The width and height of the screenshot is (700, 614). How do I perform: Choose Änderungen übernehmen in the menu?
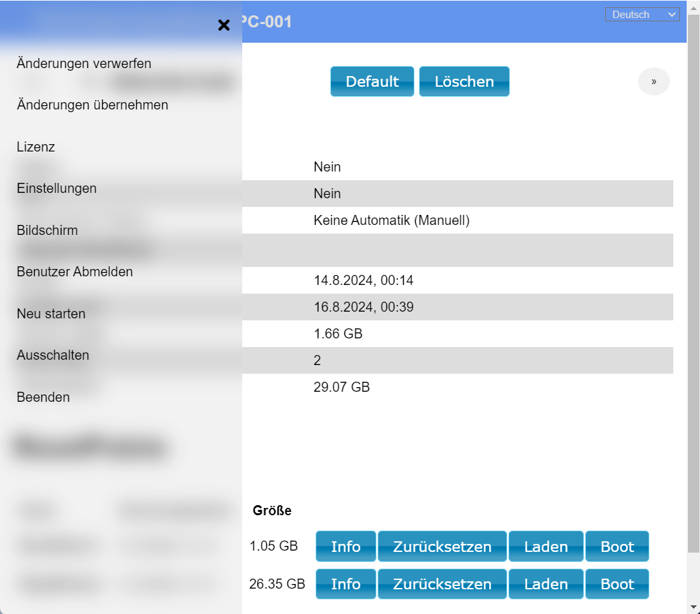coord(92,105)
